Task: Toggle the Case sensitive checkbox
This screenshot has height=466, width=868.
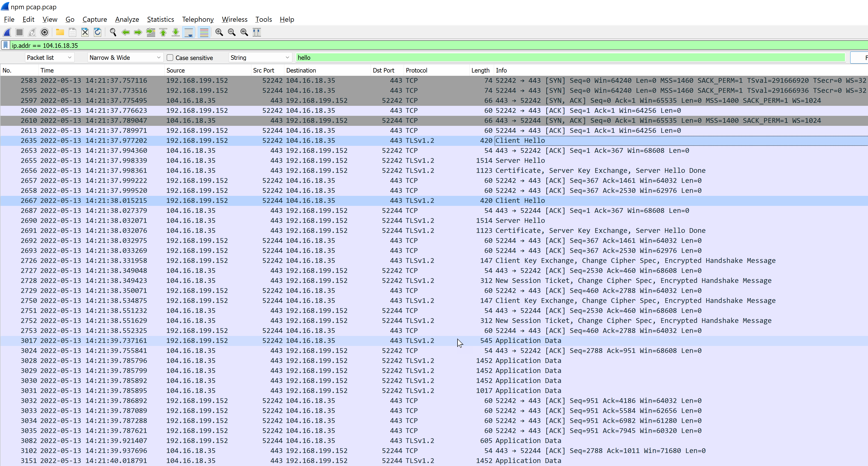Action: [170, 58]
